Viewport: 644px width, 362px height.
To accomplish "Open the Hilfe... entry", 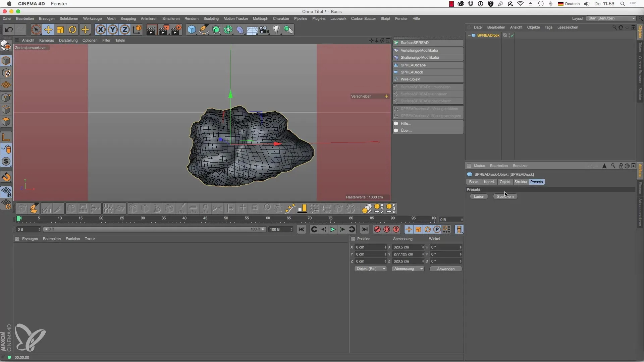I will click(428, 124).
